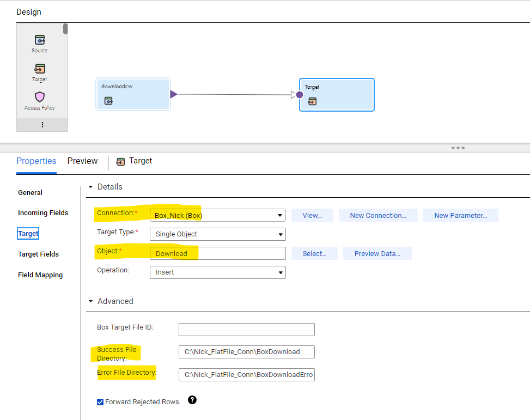Screen dimensions: 530x420
Task: Click the Design heading text
Action: click(x=29, y=12)
